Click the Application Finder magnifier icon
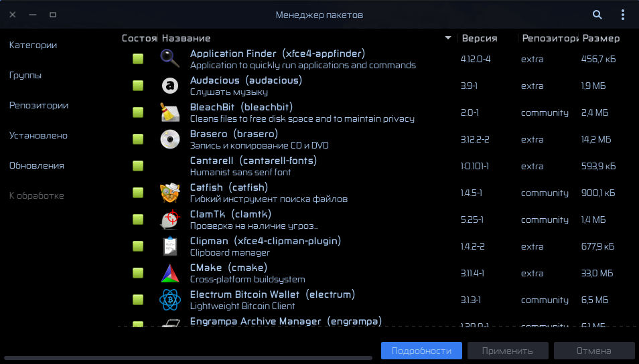This screenshot has height=364, width=639. coord(170,59)
